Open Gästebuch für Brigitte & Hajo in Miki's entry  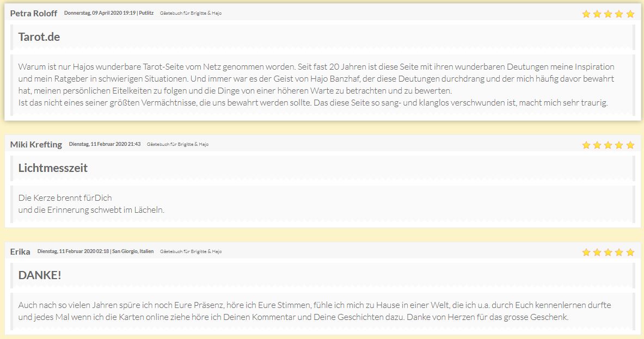pos(177,144)
